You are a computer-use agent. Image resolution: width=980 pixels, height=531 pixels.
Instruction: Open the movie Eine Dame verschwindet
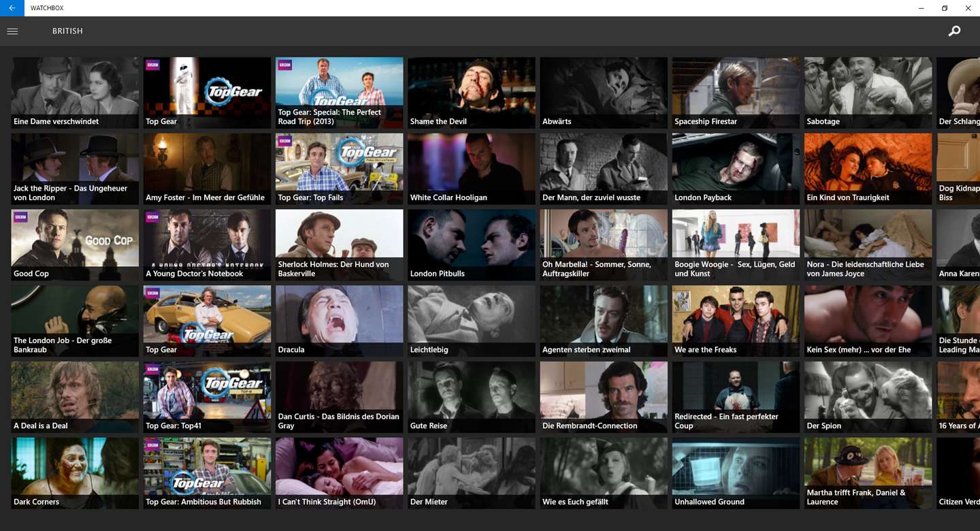tap(75, 93)
